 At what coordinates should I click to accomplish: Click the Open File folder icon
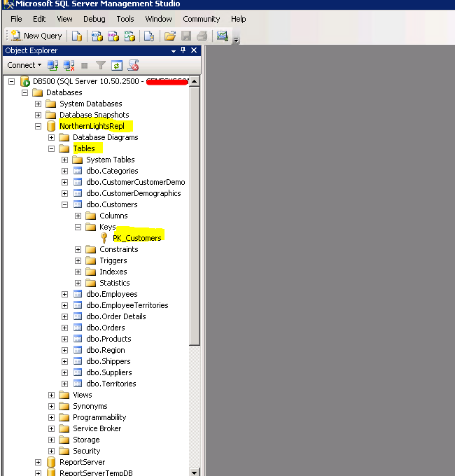pos(169,36)
